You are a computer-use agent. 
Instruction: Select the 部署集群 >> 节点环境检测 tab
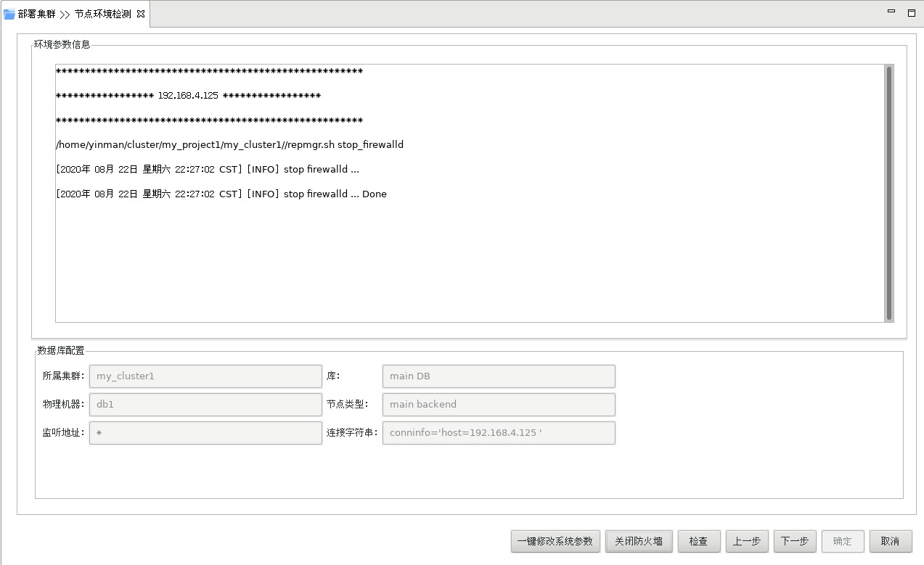tap(75, 14)
